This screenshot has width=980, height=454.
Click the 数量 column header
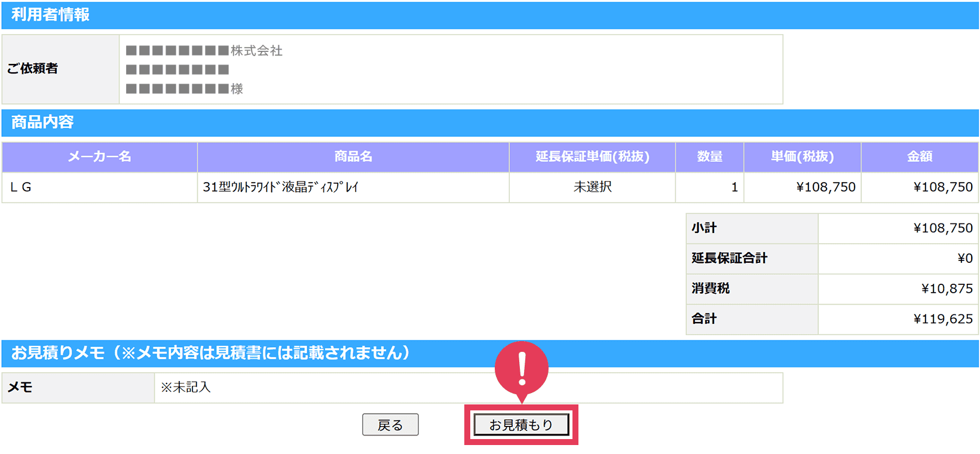tap(709, 157)
